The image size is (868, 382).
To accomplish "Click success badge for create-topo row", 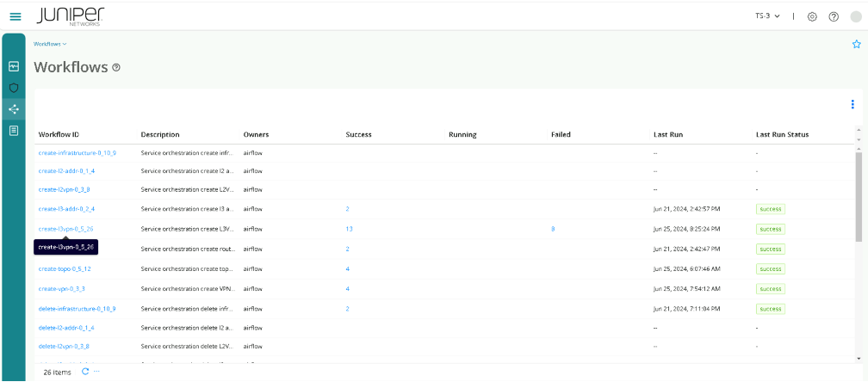I will coord(771,268).
